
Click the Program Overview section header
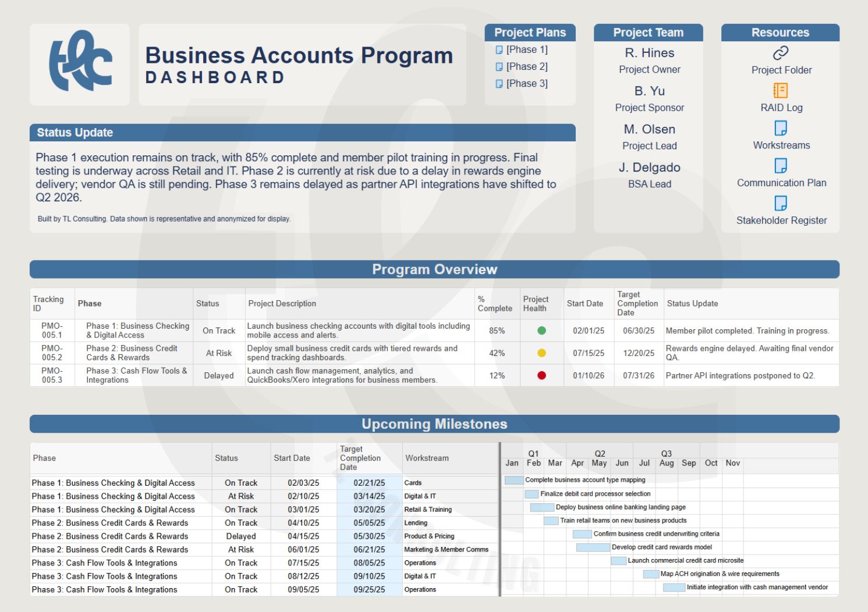[x=434, y=269]
